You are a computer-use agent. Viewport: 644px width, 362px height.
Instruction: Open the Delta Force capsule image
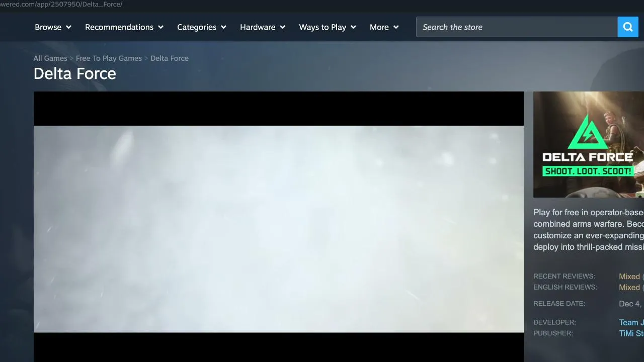pyautogui.click(x=589, y=144)
